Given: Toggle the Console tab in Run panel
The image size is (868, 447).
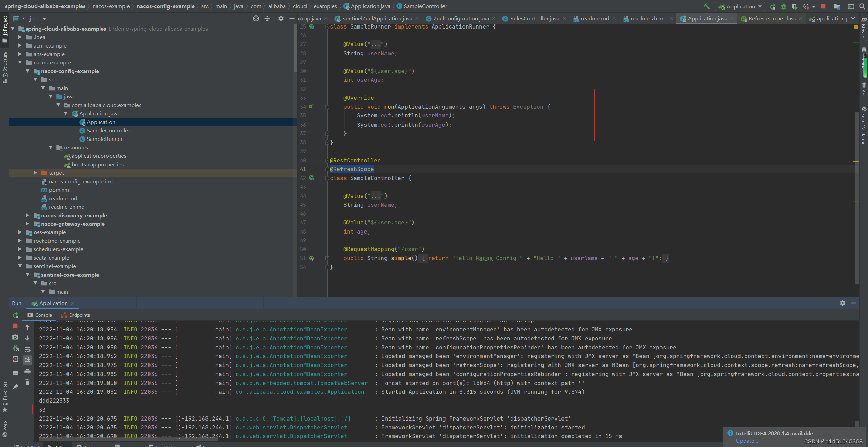Looking at the screenshot, I should point(44,314).
